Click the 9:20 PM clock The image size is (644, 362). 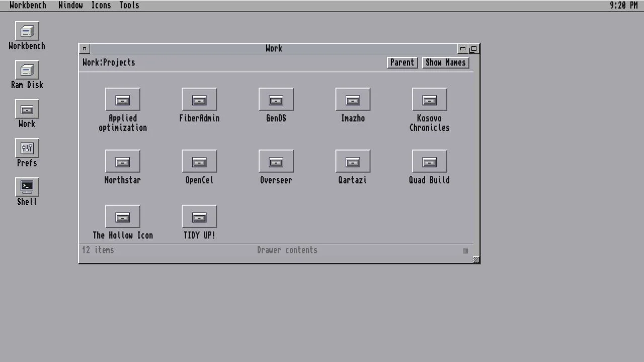[624, 5]
